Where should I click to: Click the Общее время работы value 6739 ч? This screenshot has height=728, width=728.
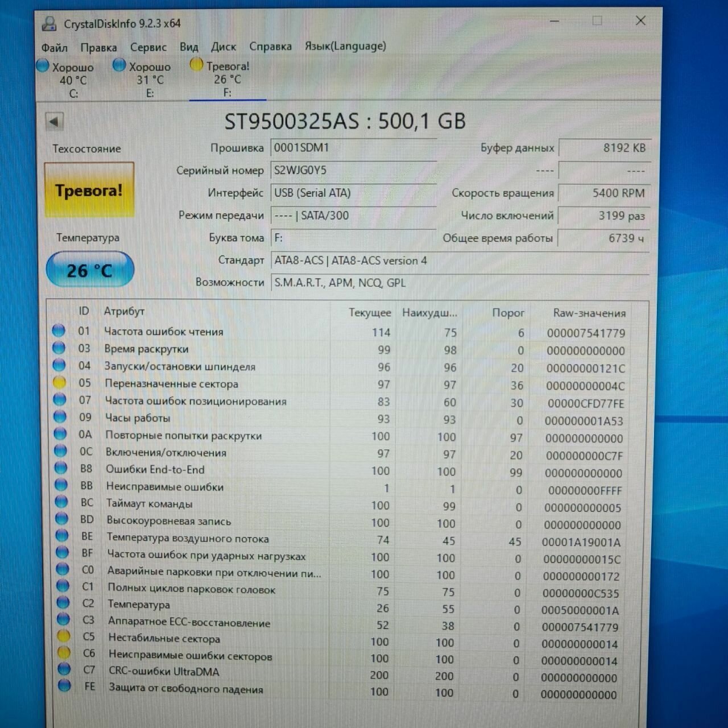click(605, 238)
